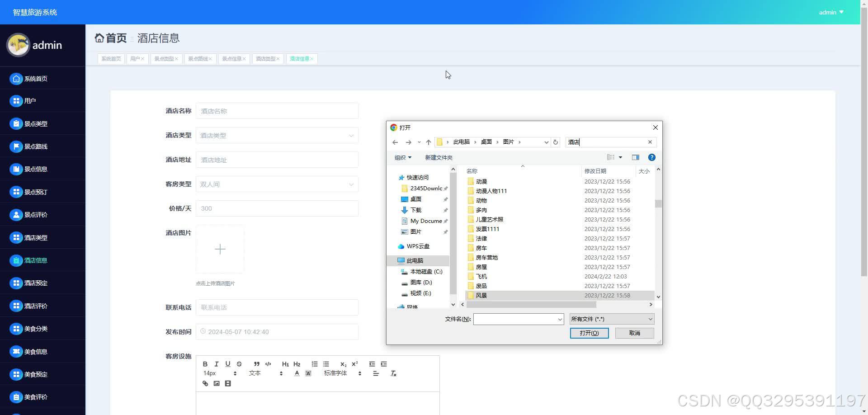Open the text color picker in the editor
The image size is (868, 415).
coord(297,373)
